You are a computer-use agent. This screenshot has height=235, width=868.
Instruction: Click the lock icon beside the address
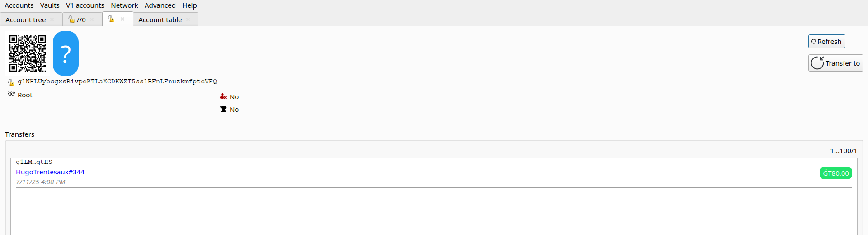click(11, 82)
